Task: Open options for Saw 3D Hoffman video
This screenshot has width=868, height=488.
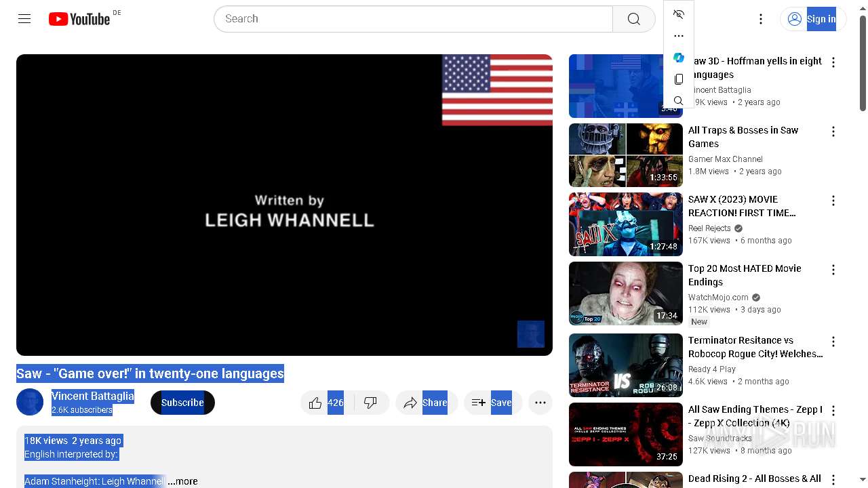Action: 833,62
